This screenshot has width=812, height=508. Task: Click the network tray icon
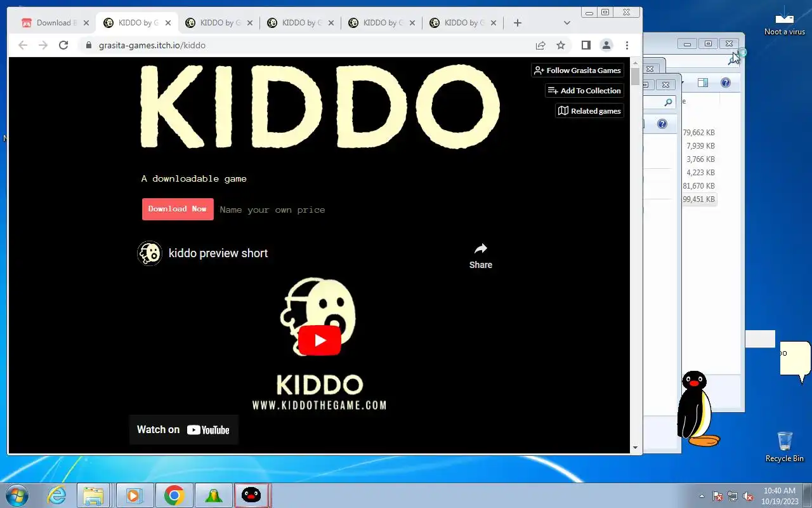733,496
